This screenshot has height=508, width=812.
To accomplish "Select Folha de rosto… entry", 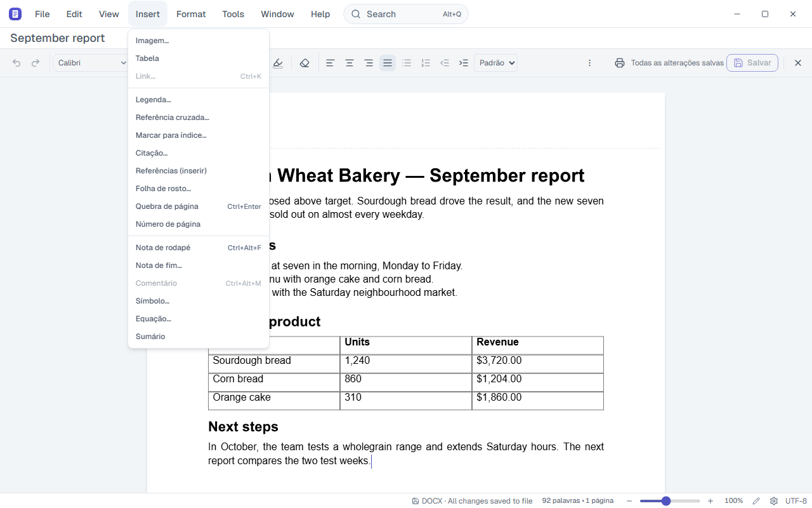I will 199,189.
